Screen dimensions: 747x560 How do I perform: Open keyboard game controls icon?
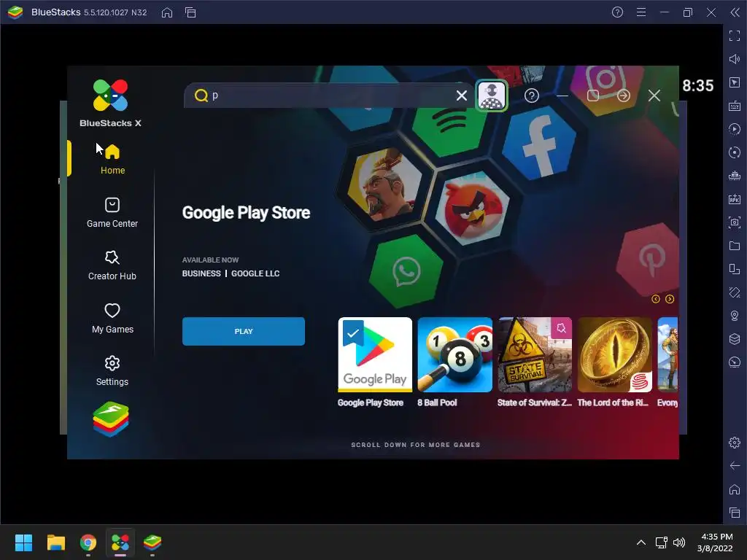[735, 106]
